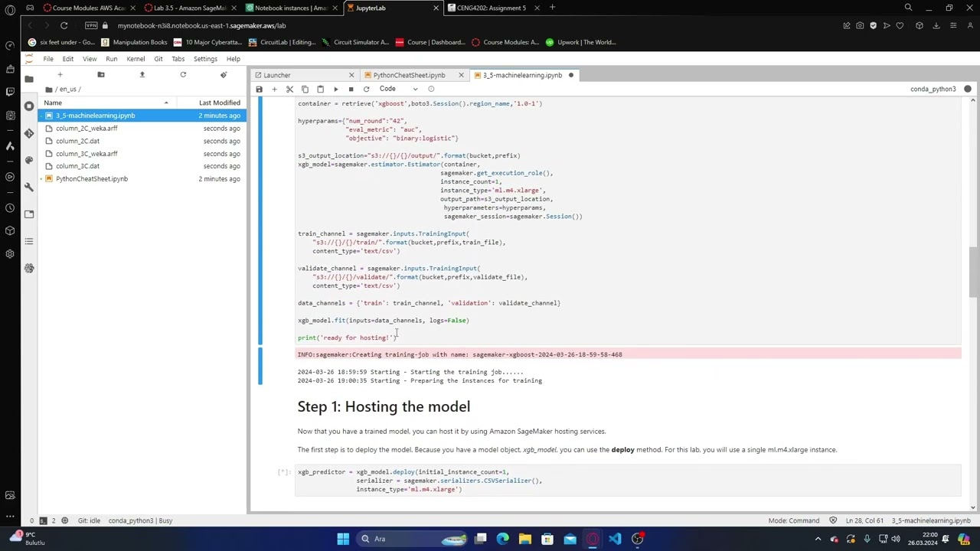Restart the kernel in the notebook toolbar
The width and height of the screenshot is (980, 551).
[x=366, y=89]
